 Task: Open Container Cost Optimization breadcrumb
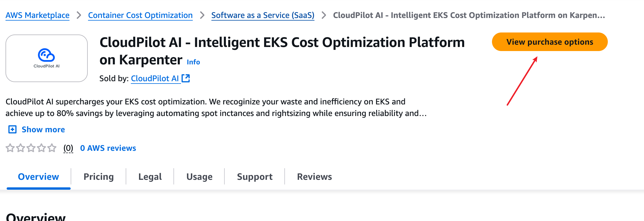(140, 15)
